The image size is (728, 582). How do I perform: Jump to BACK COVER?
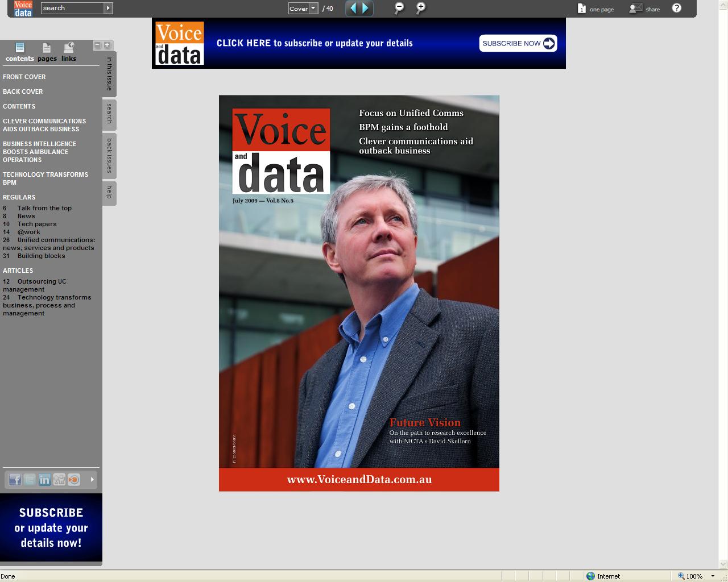point(23,92)
